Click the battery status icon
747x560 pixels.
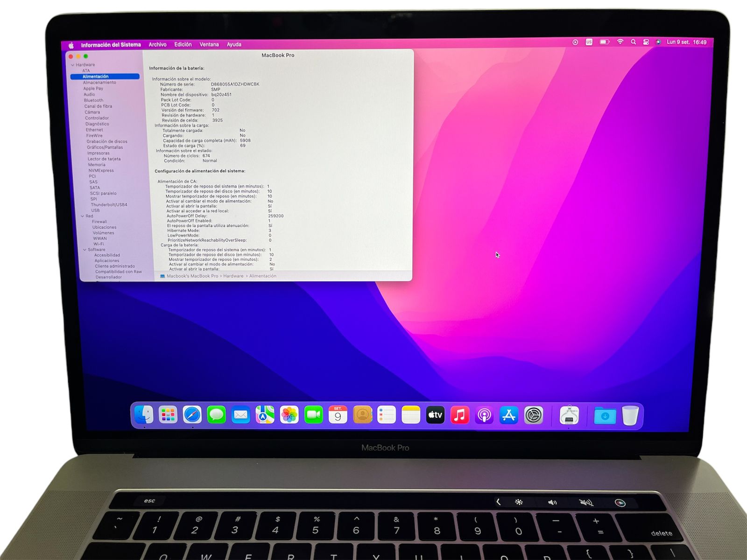click(604, 42)
